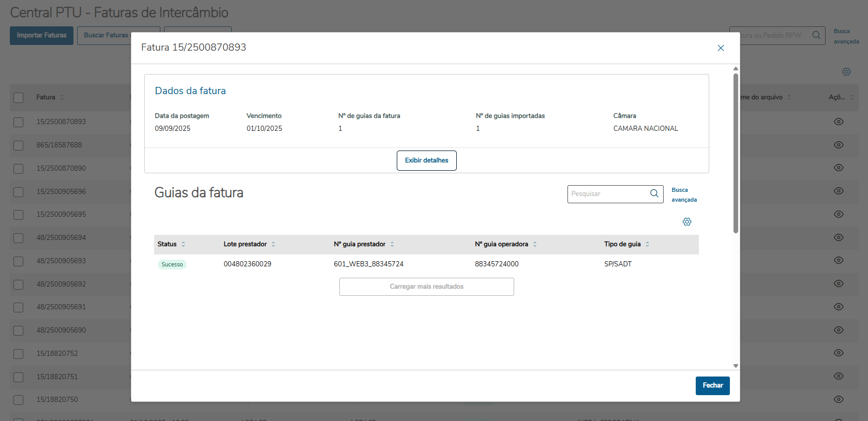Image resolution: width=868 pixels, height=421 pixels.
Task: Sort by Lote prestador column
Action: (273, 244)
